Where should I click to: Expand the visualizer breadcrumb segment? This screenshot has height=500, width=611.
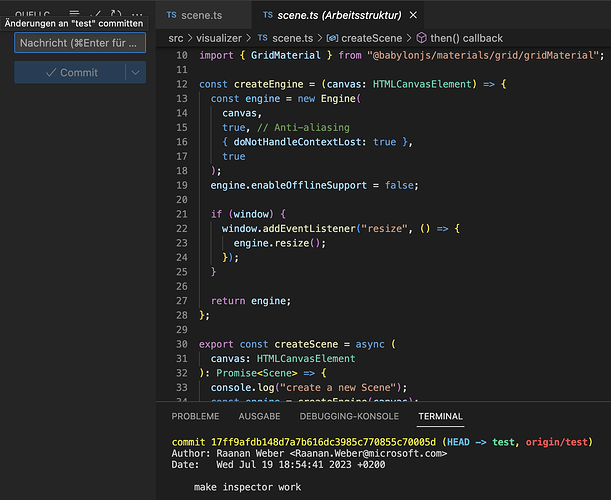point(220,38)
